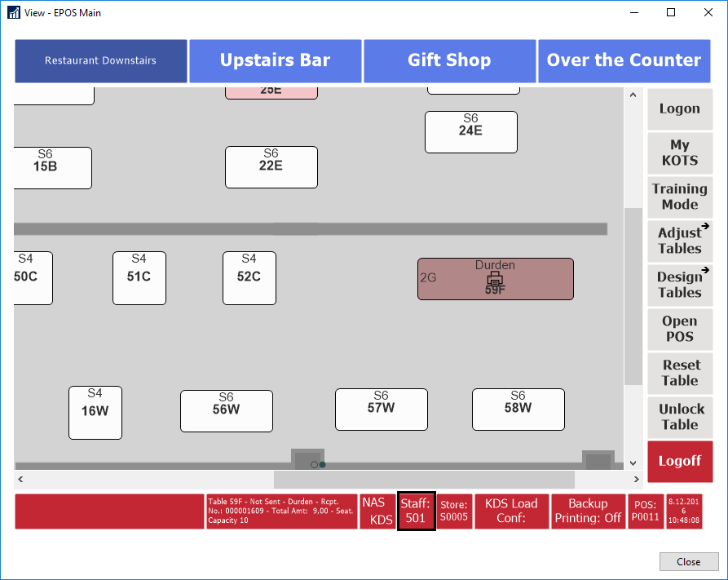
Task: Select table 58W
Action: pos(518,410)
